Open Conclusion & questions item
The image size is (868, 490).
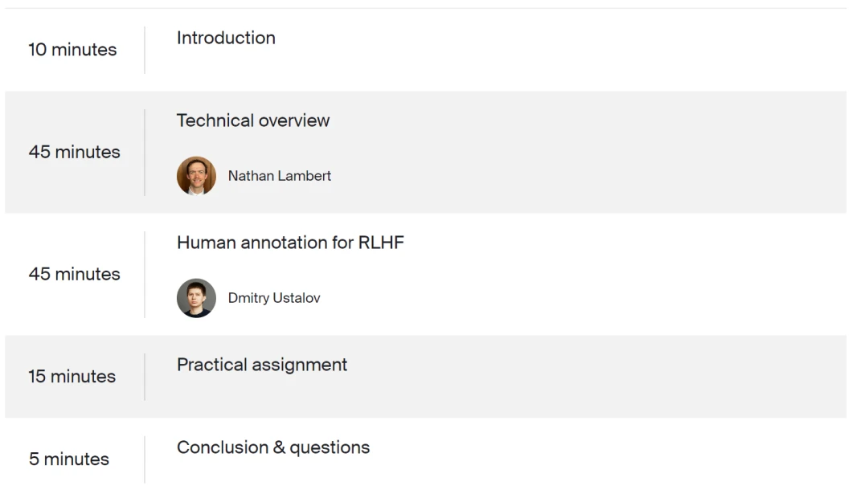tap(273, 447)
